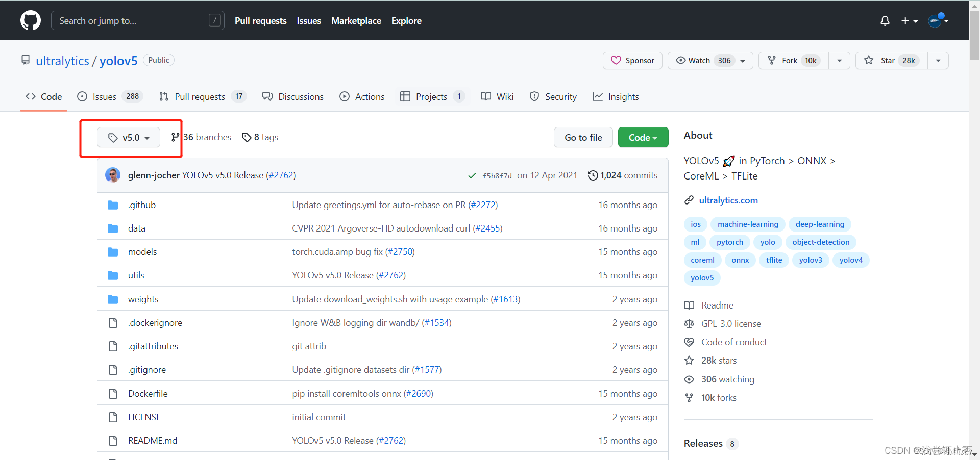Image resolution: width=980 pixels, height=460 pixels.
Task: Open the v5.0 tag switcher dropdown
Action: (x=129, y=137)
